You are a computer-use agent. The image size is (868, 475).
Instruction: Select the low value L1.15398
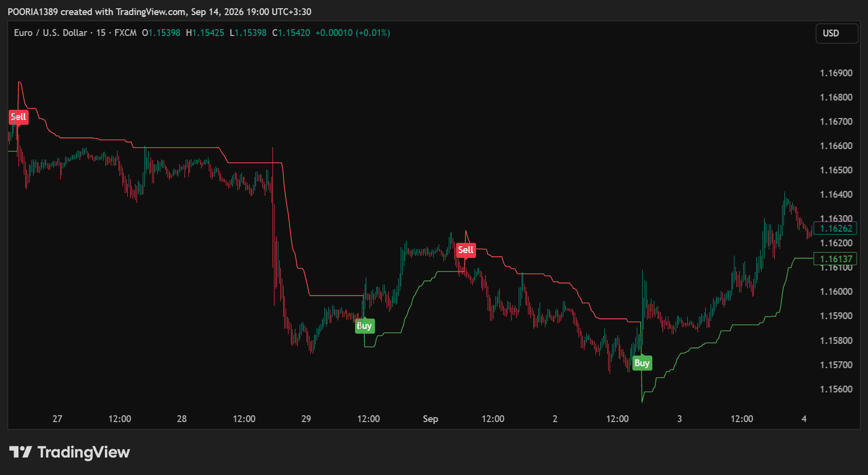coord(248,33)
